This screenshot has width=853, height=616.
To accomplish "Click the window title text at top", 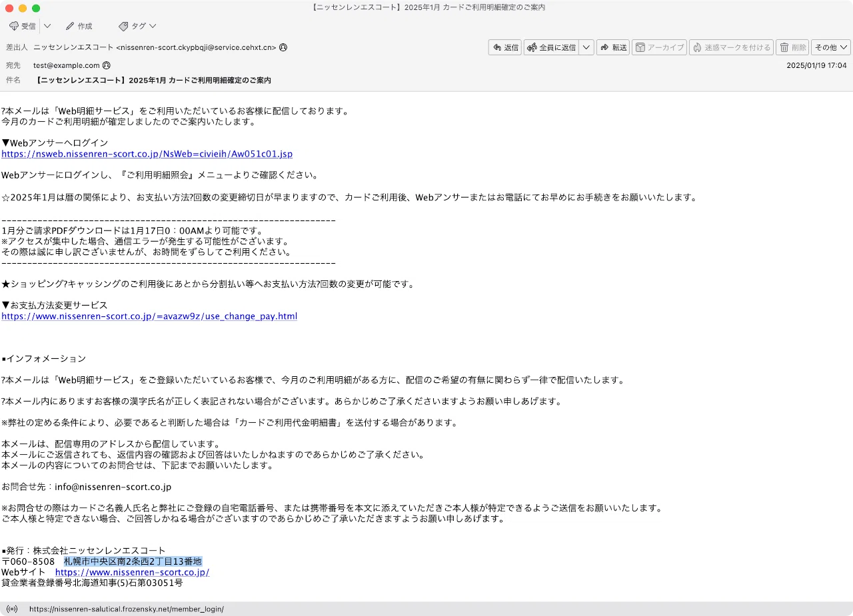I will coord(428,7).
